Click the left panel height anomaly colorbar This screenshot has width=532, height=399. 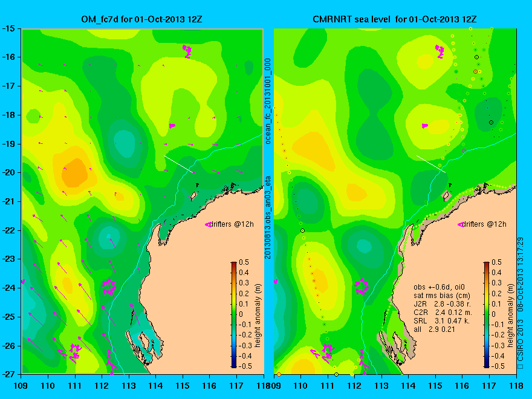[x=234, y=314]
